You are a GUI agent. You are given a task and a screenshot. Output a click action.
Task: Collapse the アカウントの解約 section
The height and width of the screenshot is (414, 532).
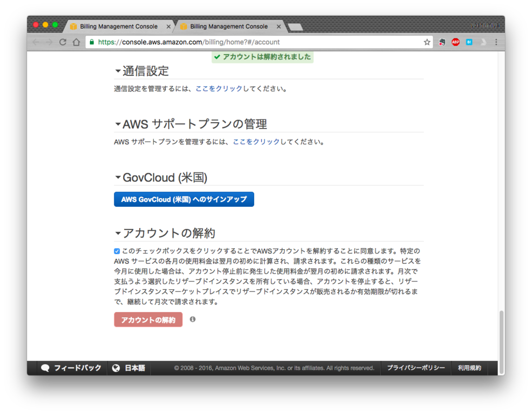pos(118,233)
